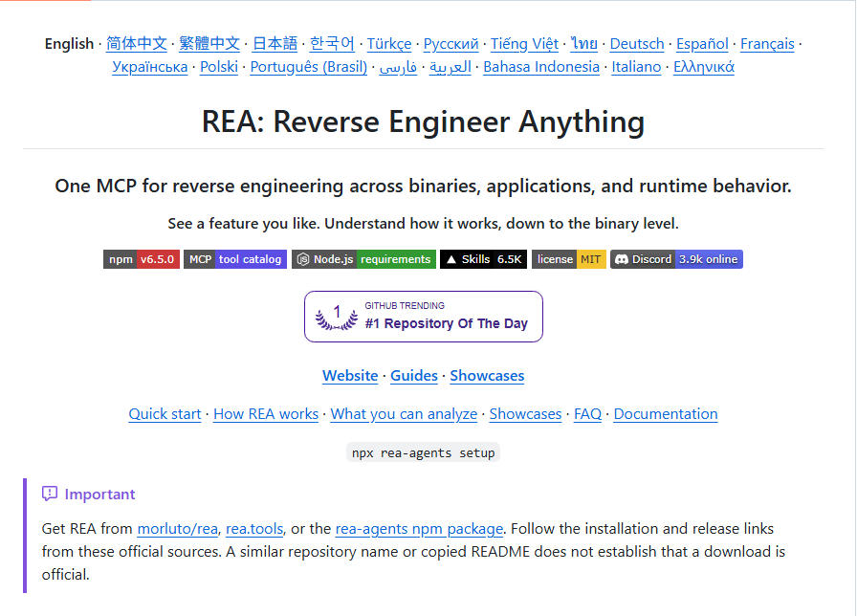Image resolution: width=857 pixels, height=616 pixels.
Task: Open the Русский translation
Action: 450,44
